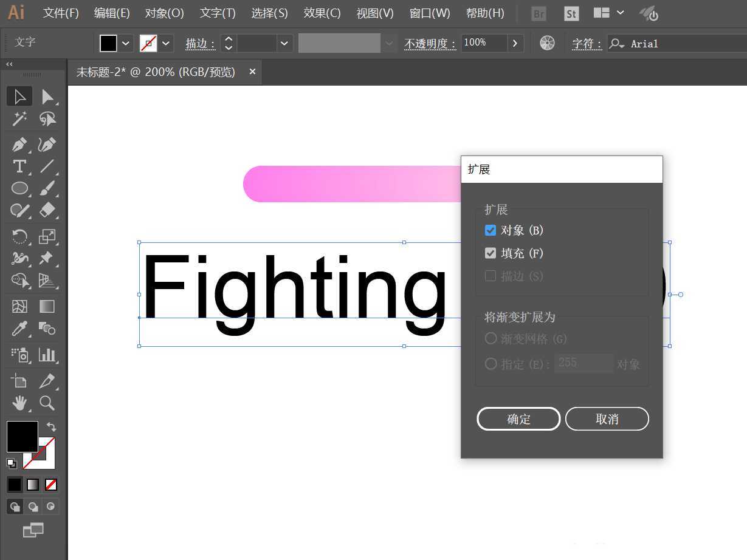
Task: Select the Direct Selection tool
Action: pos(49,96)
